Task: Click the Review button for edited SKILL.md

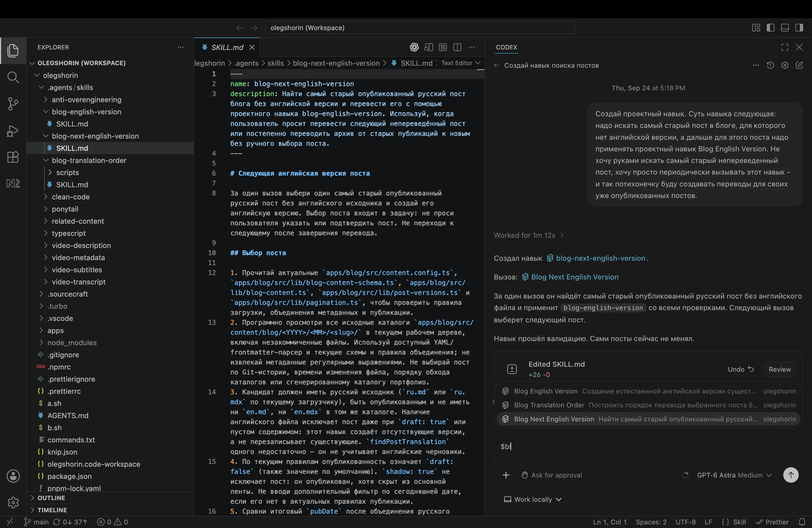Action: point(780,369)
